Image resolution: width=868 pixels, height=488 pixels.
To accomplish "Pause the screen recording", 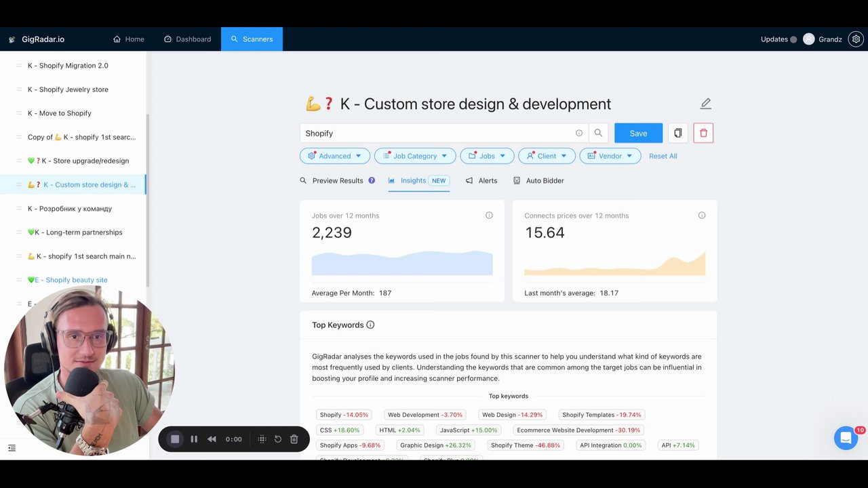I will coord(194,439).
